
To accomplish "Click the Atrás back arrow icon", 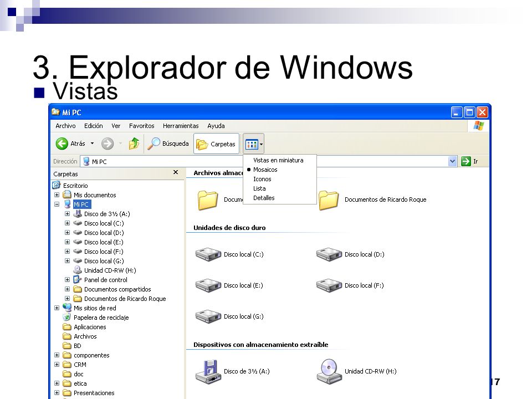I will (62, 144).
